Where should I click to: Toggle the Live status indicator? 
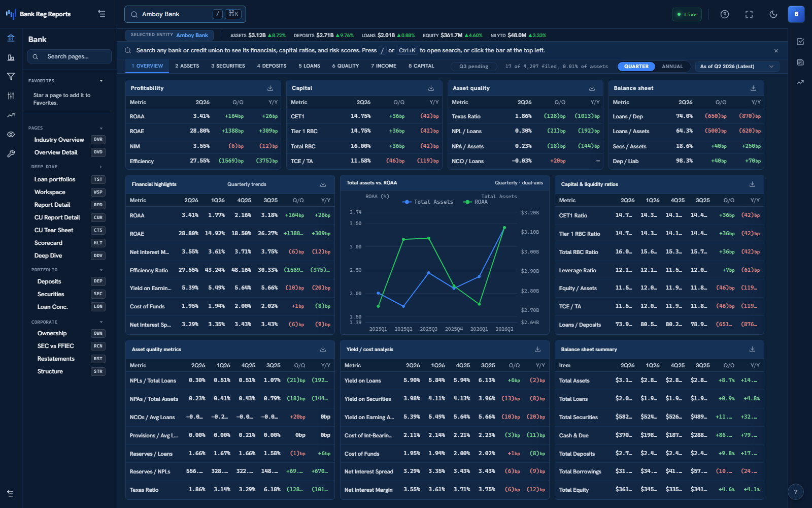(687, 14)
